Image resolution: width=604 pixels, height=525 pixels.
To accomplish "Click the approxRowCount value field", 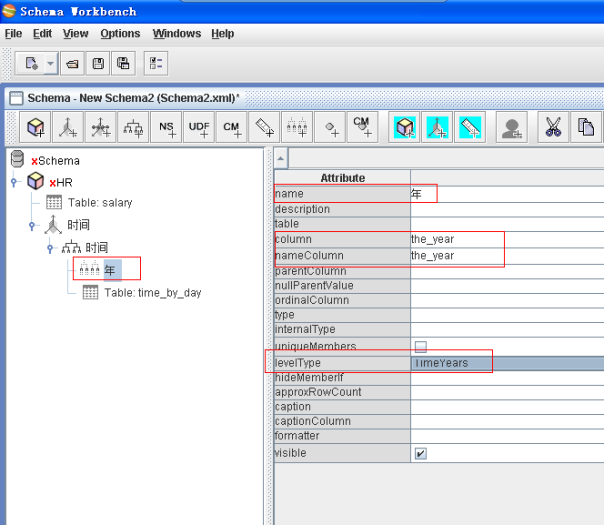I will click(x=507, y=392).
